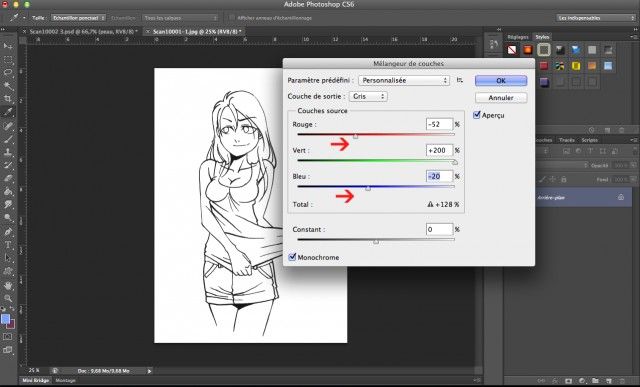Open Styles panel flyout menu

click(634, 37)
